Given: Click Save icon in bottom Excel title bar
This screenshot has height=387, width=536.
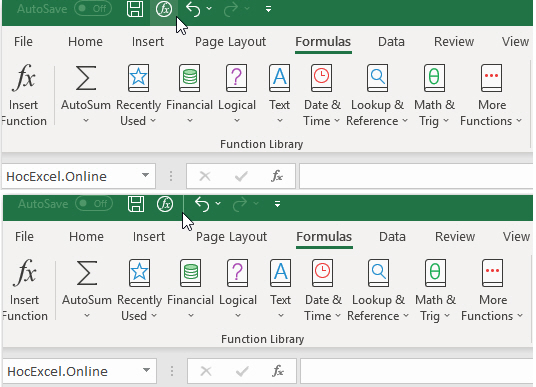Looking at the screenshot, I should click(x=136, y=204).
